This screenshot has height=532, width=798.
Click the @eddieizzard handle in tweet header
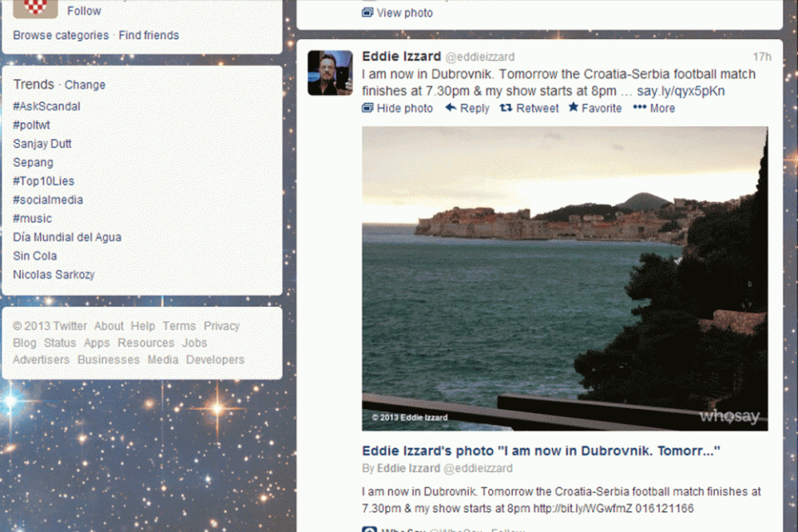pos(480,57)
